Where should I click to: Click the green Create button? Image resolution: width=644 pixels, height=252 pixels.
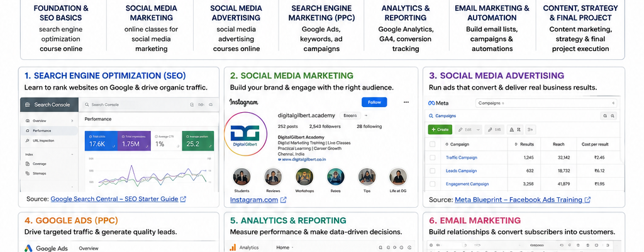(x=440, y=129)
